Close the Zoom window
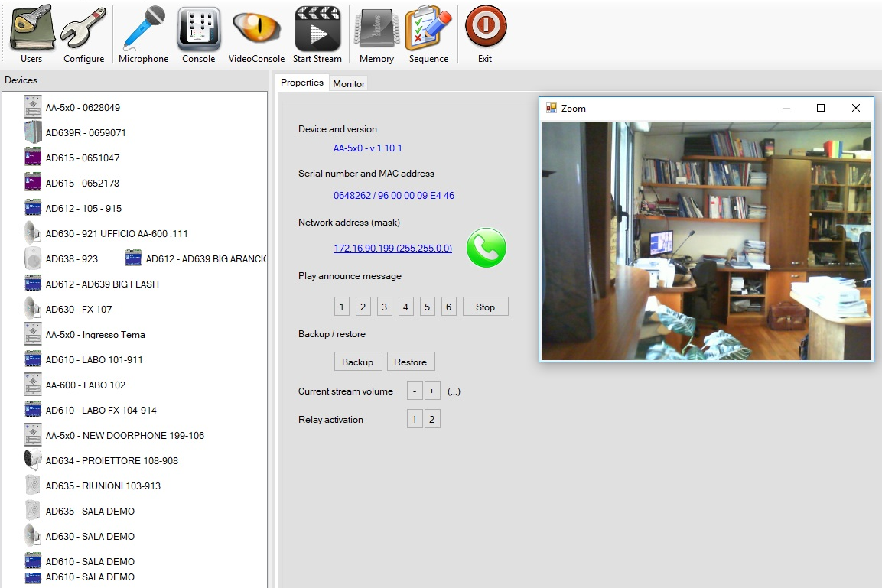The height and width of the screenshot is (588, 882). pyautogui.click(x=855, y=108)
